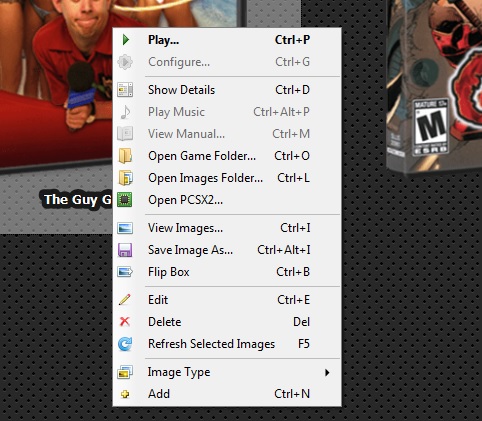Expand the Image Type submenu arrow
Image resolution: width=482 pixels, height=421 pixels.
327,372
